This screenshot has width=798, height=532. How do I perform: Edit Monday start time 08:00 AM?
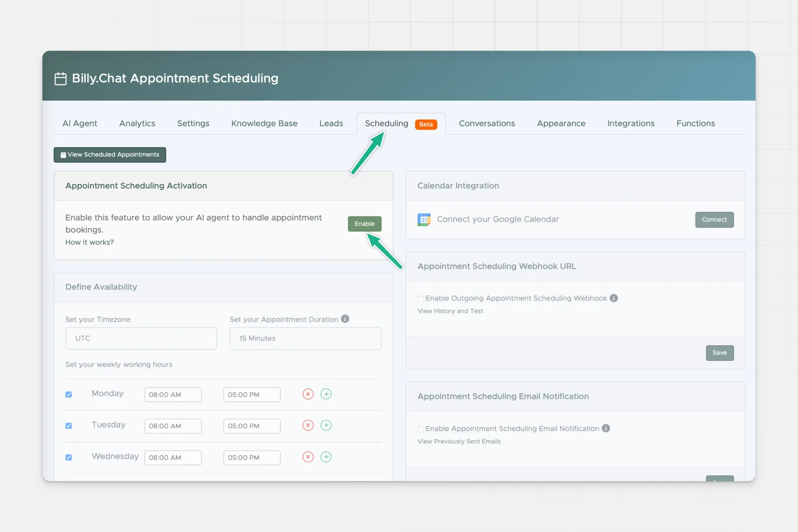(x=173, y=395)
